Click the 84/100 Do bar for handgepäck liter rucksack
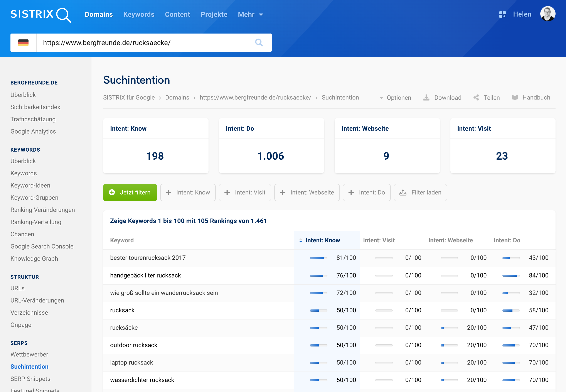566x392 pixels. pyautogui.click(x=511, y=275)
